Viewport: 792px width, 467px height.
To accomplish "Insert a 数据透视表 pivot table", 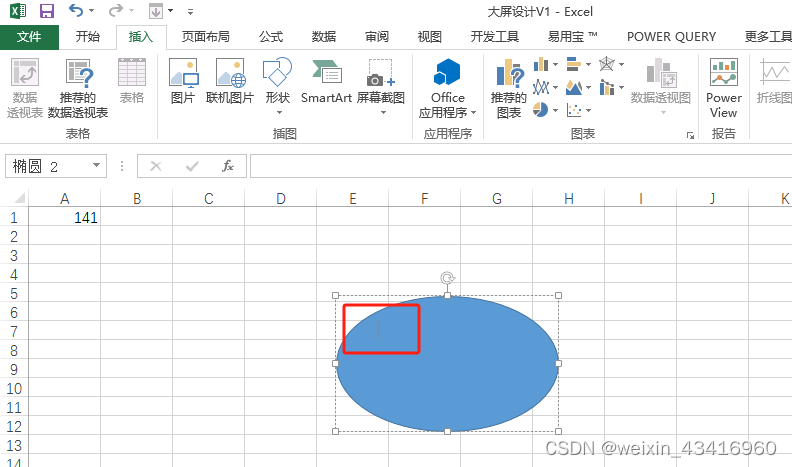I will tap(25, 88).
